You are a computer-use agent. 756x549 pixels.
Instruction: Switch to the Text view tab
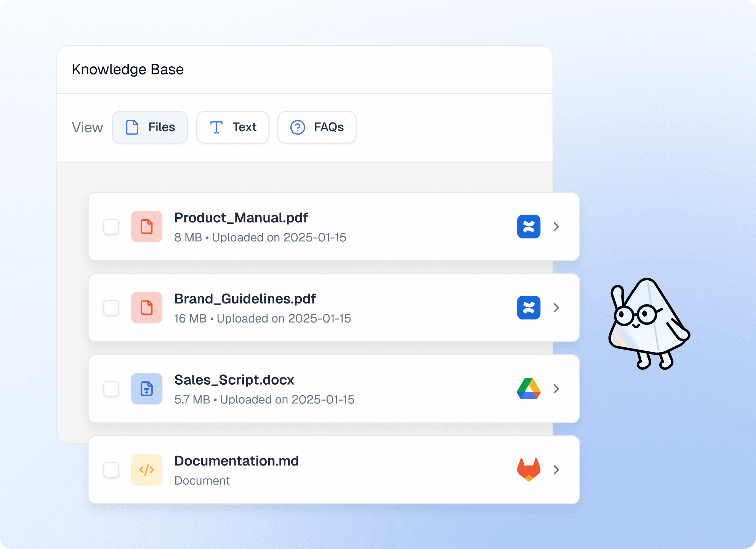tap(232, 127)
